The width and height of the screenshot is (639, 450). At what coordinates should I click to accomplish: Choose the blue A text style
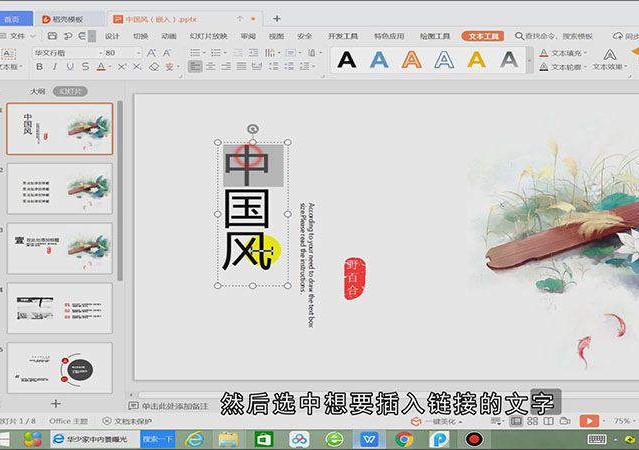pyautogui.click(x=379, y=60)
